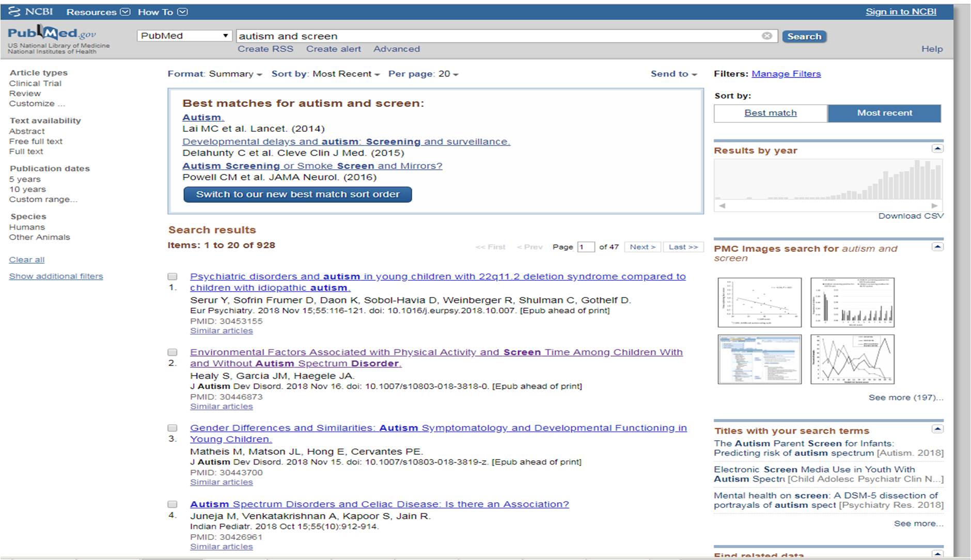
Task: Open Manage Filters link
Action: pyautogui.click(x=786, y=74)
